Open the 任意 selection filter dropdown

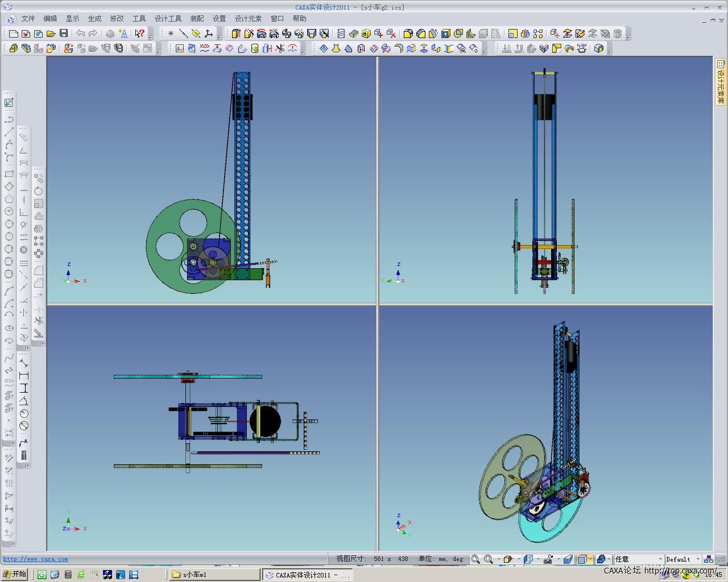tap(639, 559)
